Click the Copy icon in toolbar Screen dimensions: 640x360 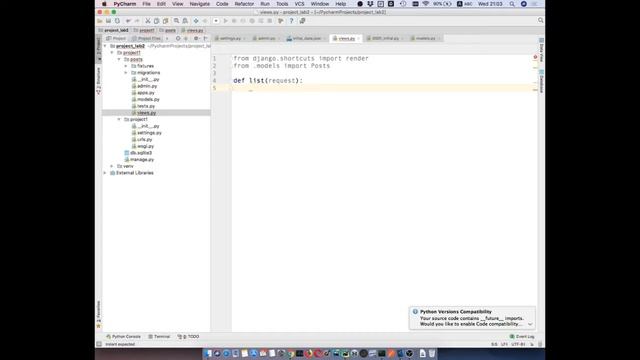click(156, 21)
